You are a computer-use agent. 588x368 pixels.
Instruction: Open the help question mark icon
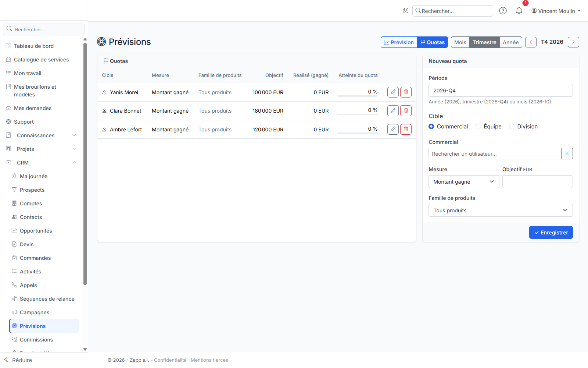click(x=503, y=11)
